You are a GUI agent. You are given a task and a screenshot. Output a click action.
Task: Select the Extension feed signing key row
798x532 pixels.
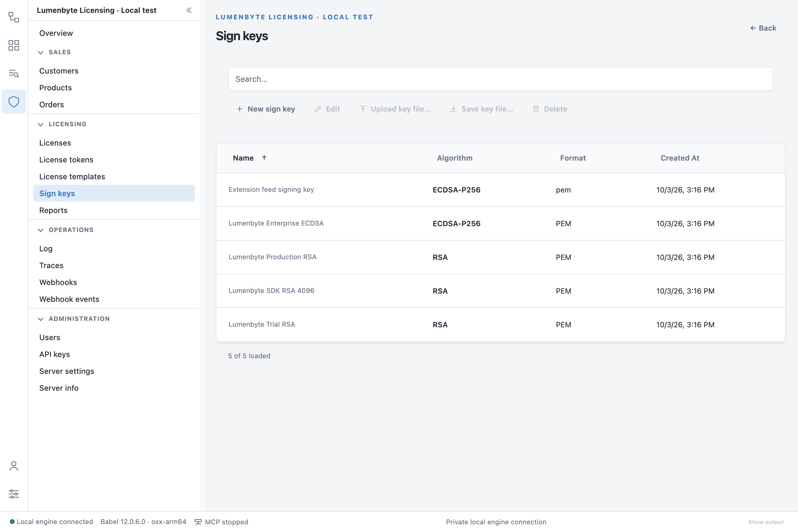(500, 190)
